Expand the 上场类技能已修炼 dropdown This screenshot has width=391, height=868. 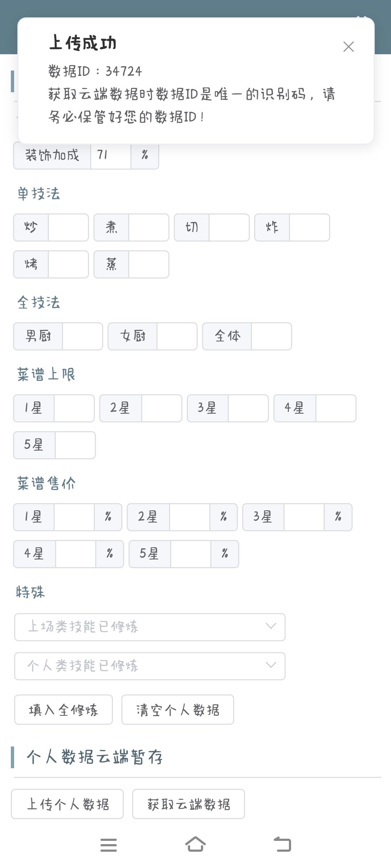150,627
